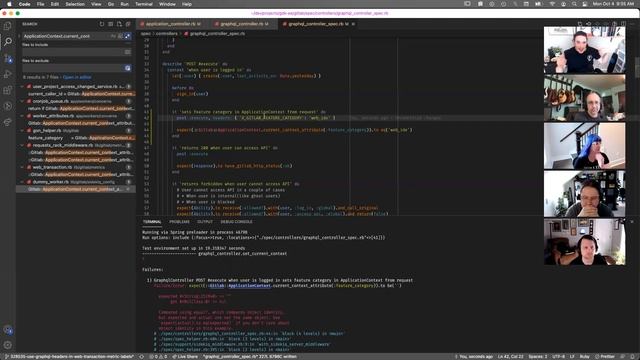Viewport: 640px width, 360px height.
Task: Change the Ruby language mode
Action: click(x=584, y=357)
